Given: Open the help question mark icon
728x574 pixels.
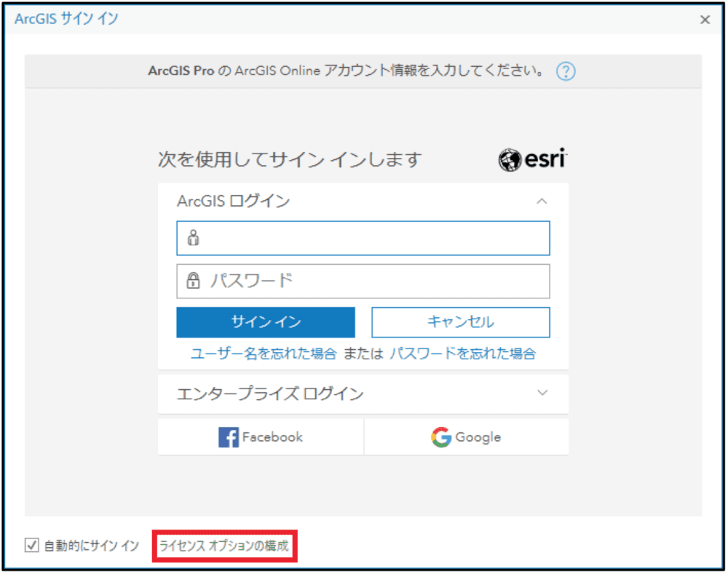Looking at the screenshot, I should 566,71.
